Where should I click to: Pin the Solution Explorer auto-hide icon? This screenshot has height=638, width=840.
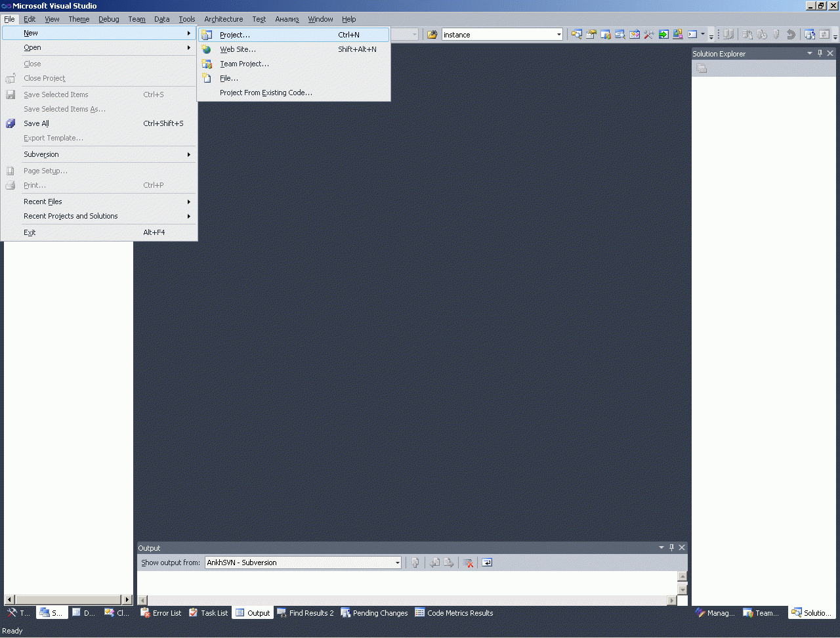tap(820, 53)
